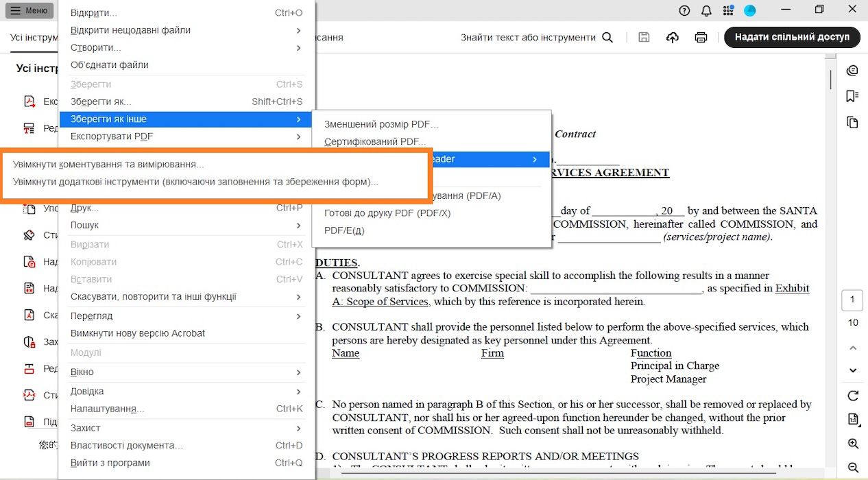Screen dimensions: 868x480
Task: Click 'Надати спільний доступ' button
Action: (792, 37)
